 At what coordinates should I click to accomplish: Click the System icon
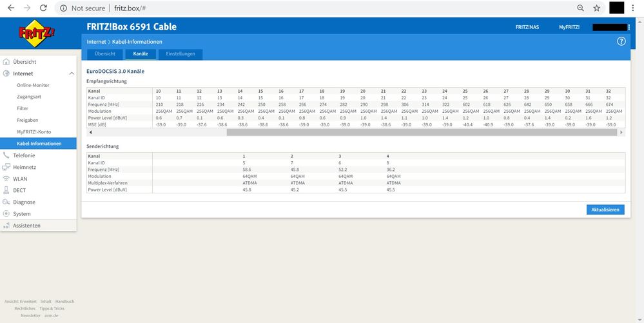[6, 213]
